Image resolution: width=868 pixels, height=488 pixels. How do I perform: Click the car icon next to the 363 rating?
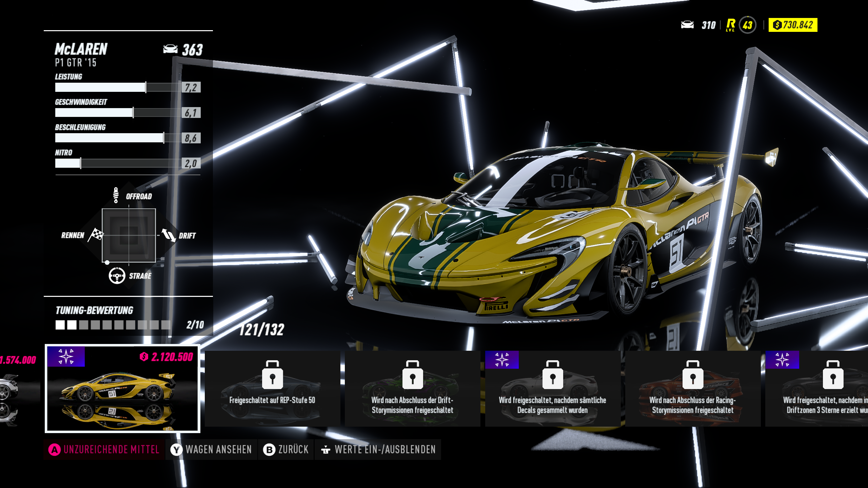point(170,49)
